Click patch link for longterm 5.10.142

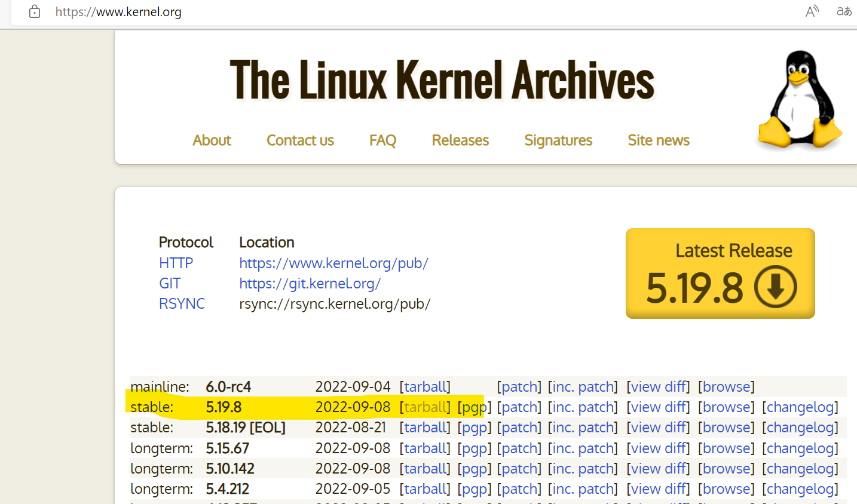click(x=519, y=469)
